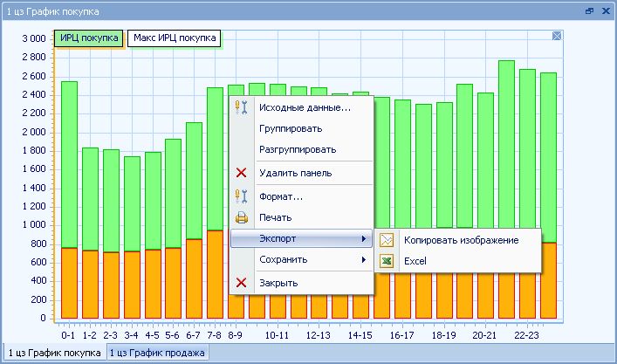
Task: Select Группировать from the context menu
Action: 290,128
